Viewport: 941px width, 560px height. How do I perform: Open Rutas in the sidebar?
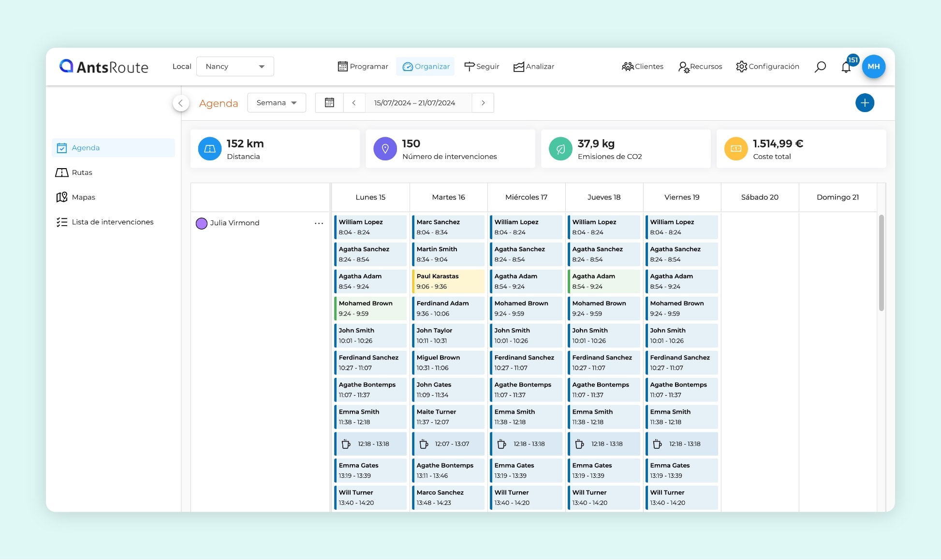[82, 172]
